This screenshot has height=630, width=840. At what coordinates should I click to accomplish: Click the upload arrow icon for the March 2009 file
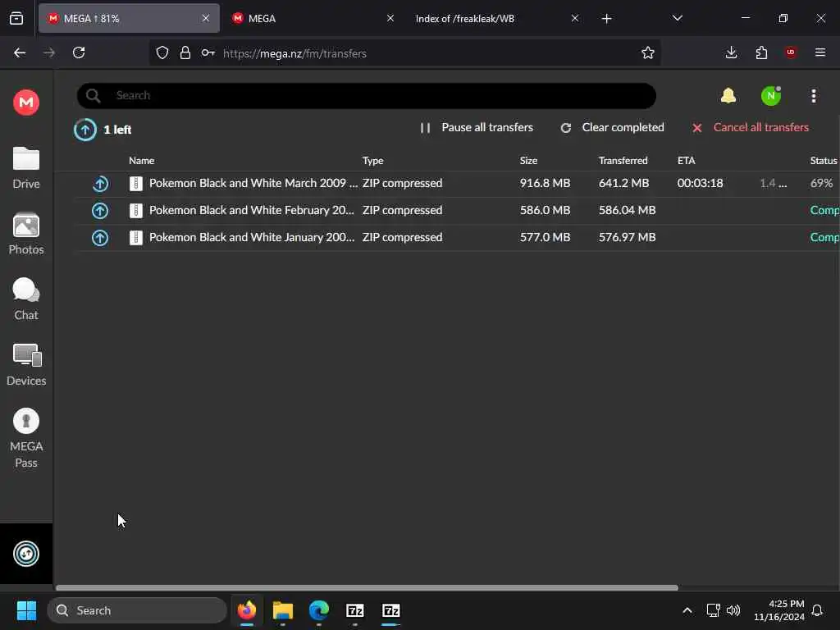pos(100,184)
